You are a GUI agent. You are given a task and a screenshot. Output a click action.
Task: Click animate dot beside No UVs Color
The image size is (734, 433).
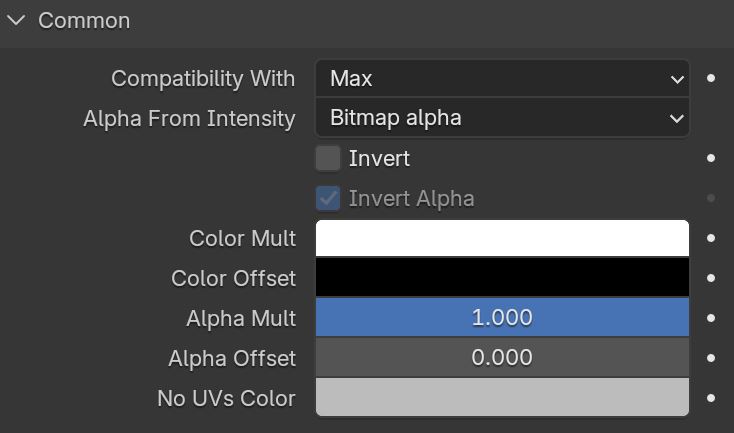711,398
